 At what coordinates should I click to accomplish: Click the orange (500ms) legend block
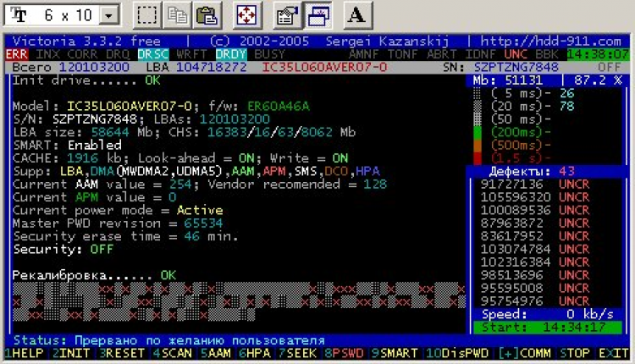coord(478,145)
